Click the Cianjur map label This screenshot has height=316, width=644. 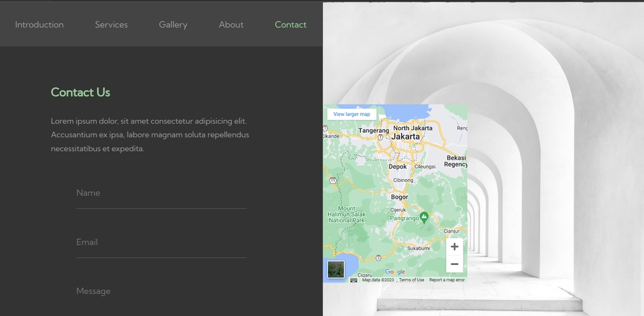[451, 231]
